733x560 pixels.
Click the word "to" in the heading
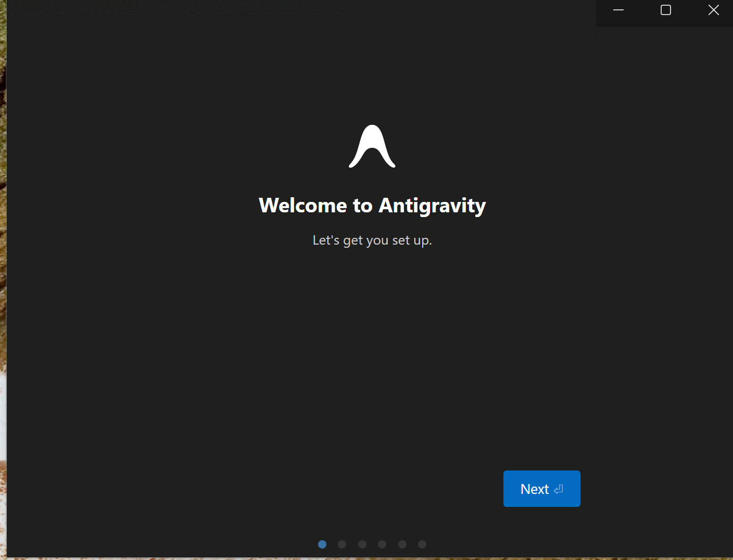(363, 206)
